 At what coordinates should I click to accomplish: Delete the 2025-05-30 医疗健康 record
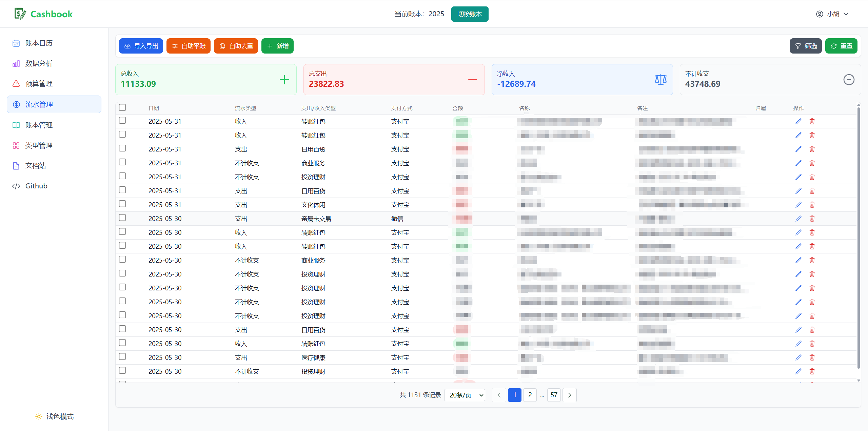tap(812, 357)
